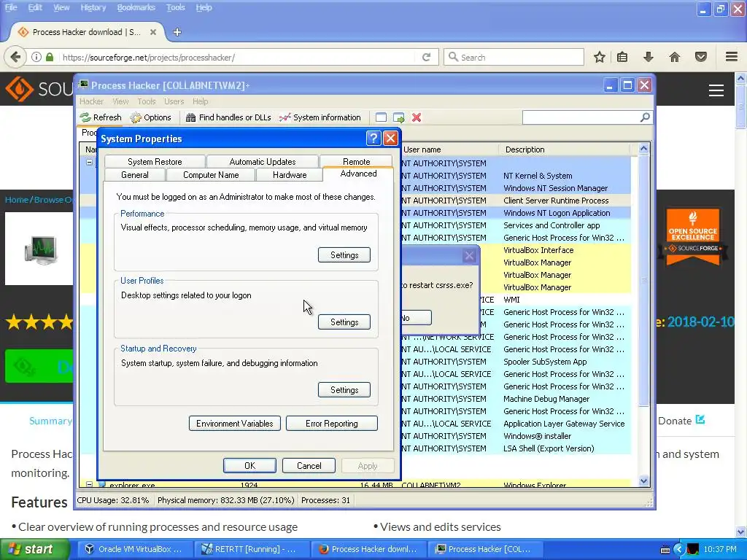Switch to the Hardware tab
The image size is (747, 560).
290,175
